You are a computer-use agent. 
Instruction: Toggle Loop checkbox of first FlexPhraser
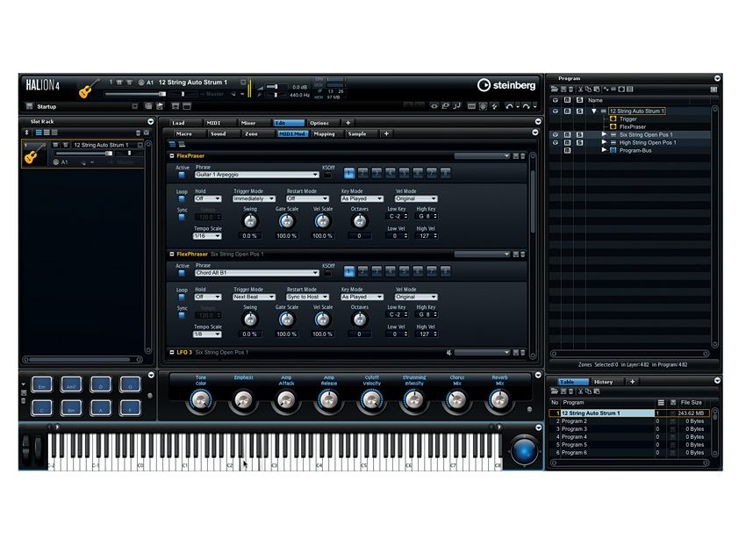[x=182, y=199]
